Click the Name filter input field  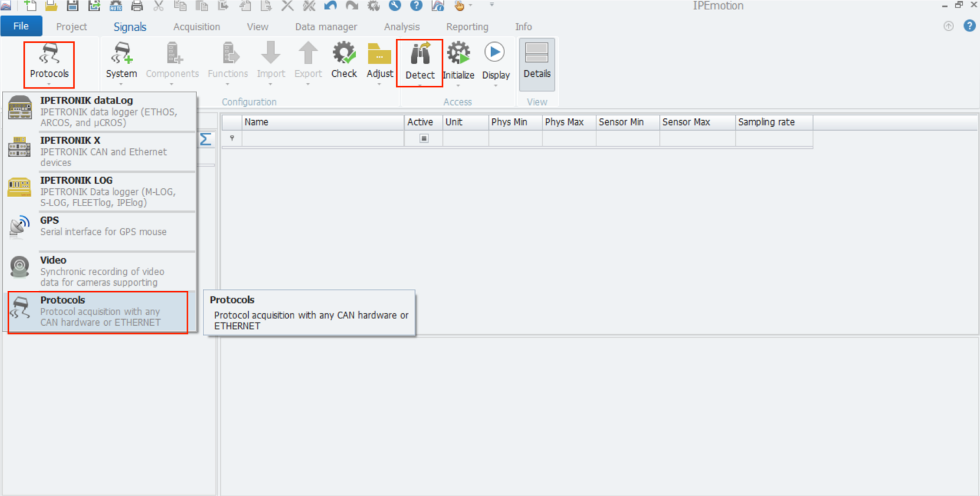click(323, 139)
